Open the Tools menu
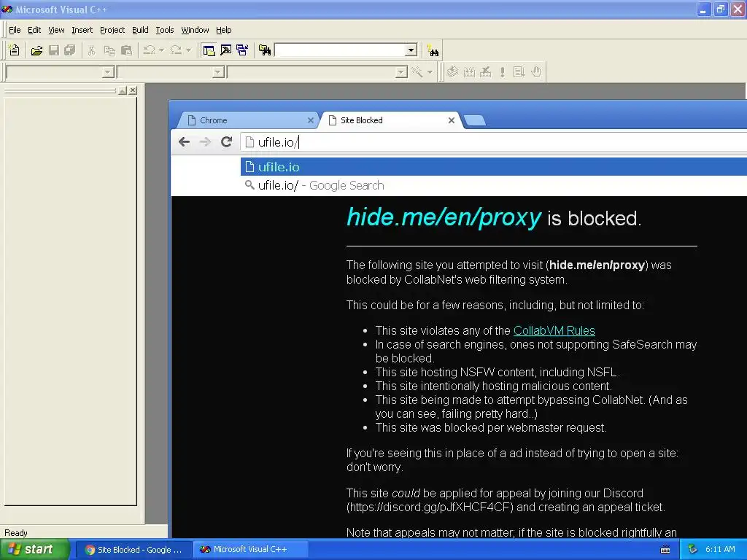 click(165, 30)
